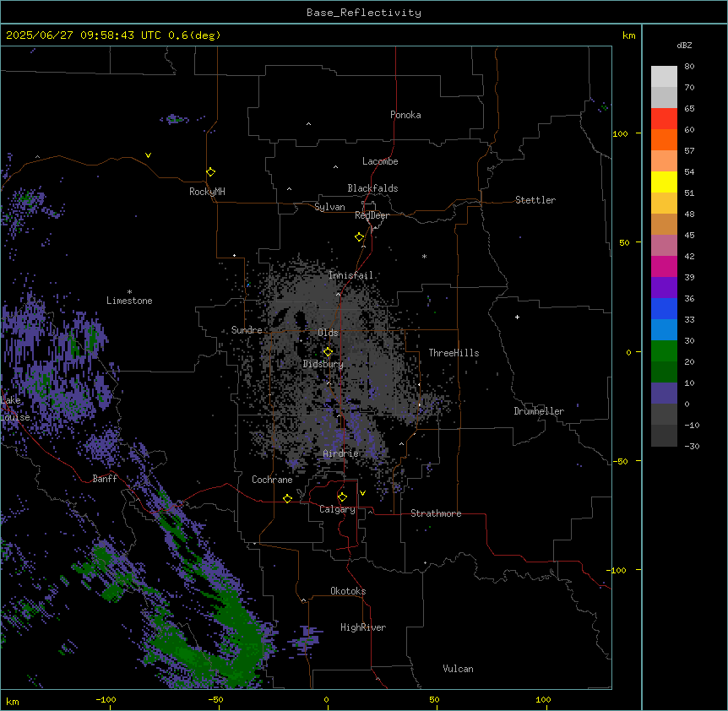The image size is (728, 711).
Task: Click the -50 tick on the right axis
Action: point(620,461)
